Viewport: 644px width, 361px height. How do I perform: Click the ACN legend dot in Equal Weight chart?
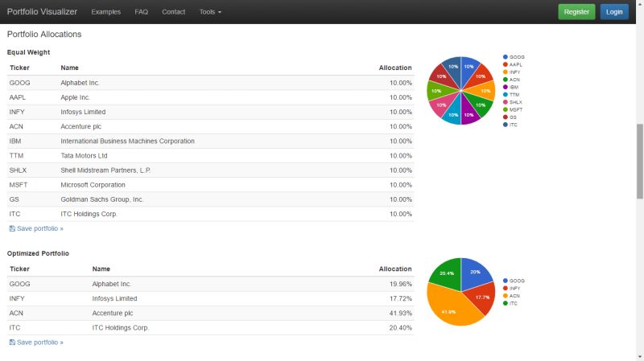(506, 80)
